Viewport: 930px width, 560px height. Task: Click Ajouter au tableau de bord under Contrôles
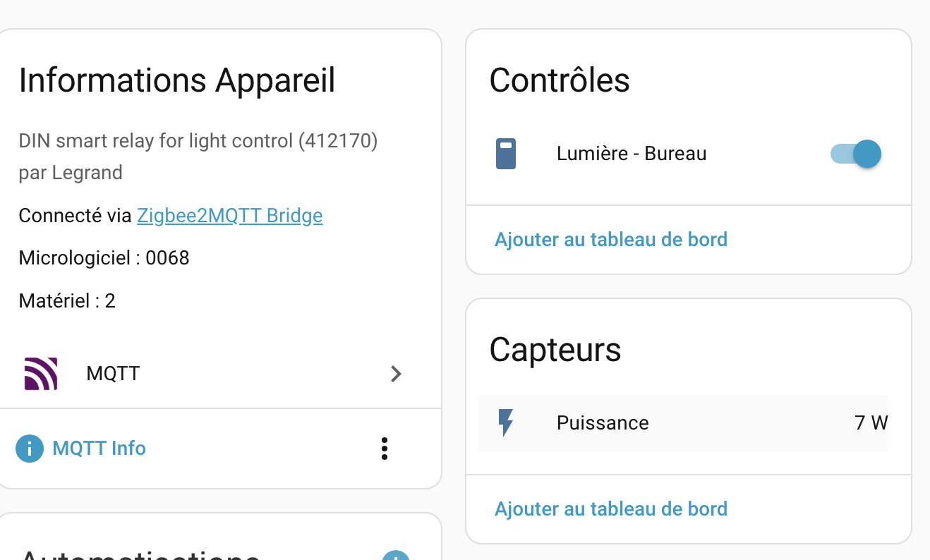pyautogui.click(x=610, y=240)
